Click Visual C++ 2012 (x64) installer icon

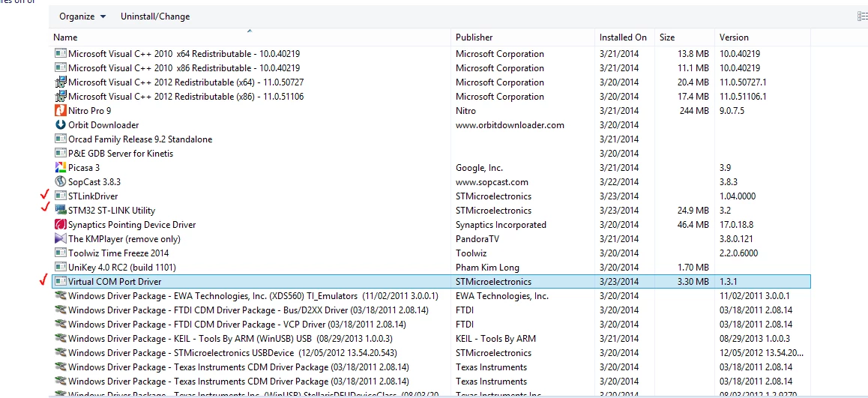pos(60,82)
